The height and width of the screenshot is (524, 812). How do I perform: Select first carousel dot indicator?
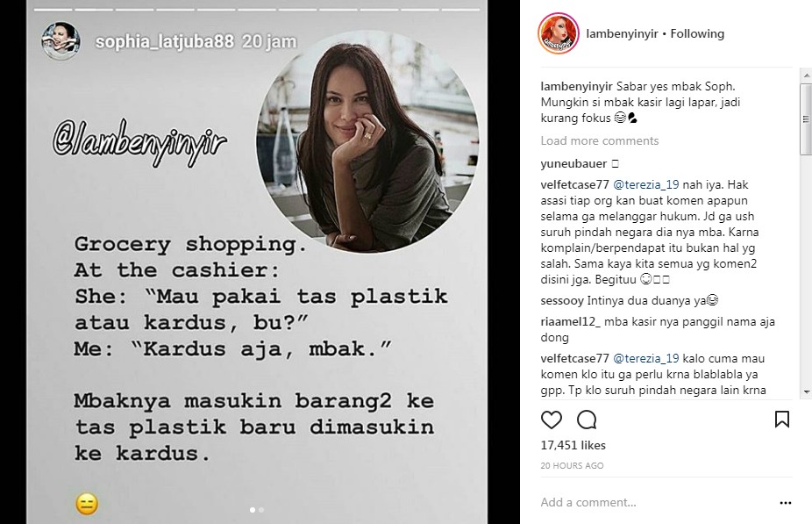tap(253, 510)
